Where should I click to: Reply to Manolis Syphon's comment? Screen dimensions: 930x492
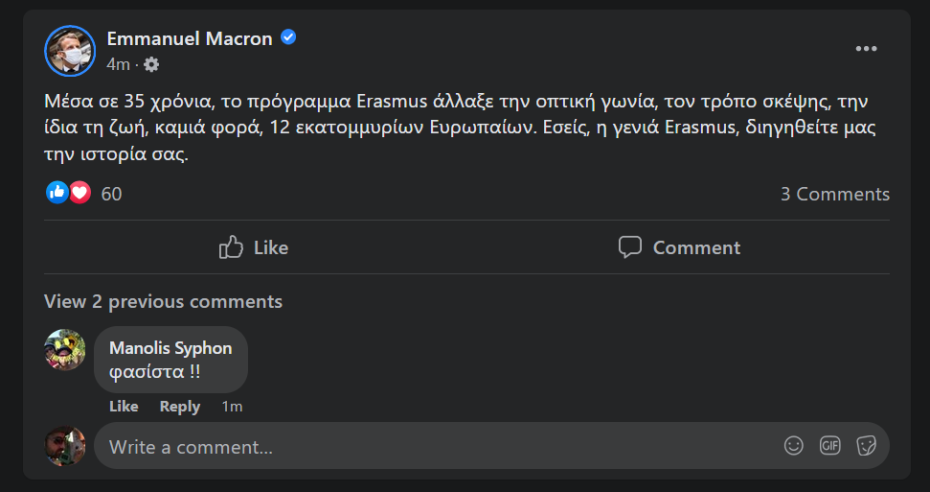(180, 406)
